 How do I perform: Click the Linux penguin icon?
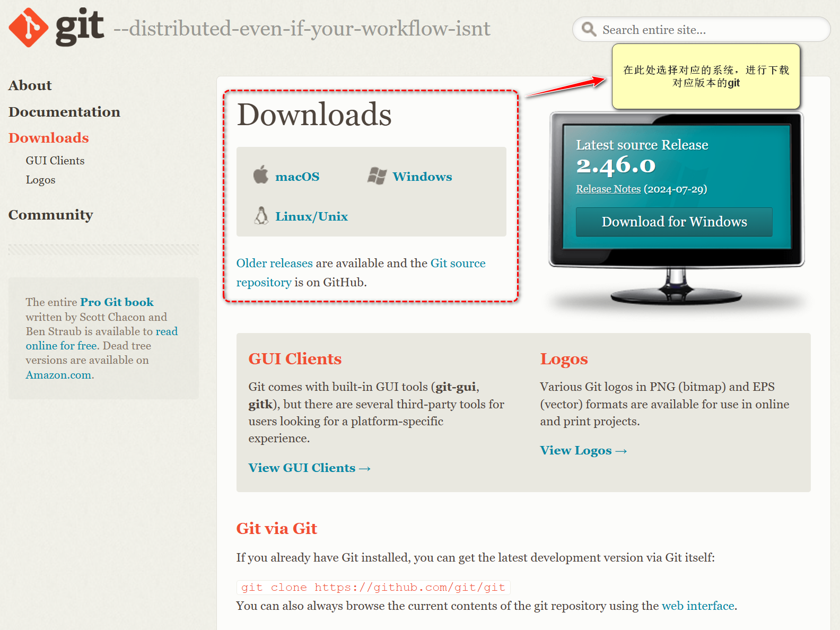(x=261, y=215)
